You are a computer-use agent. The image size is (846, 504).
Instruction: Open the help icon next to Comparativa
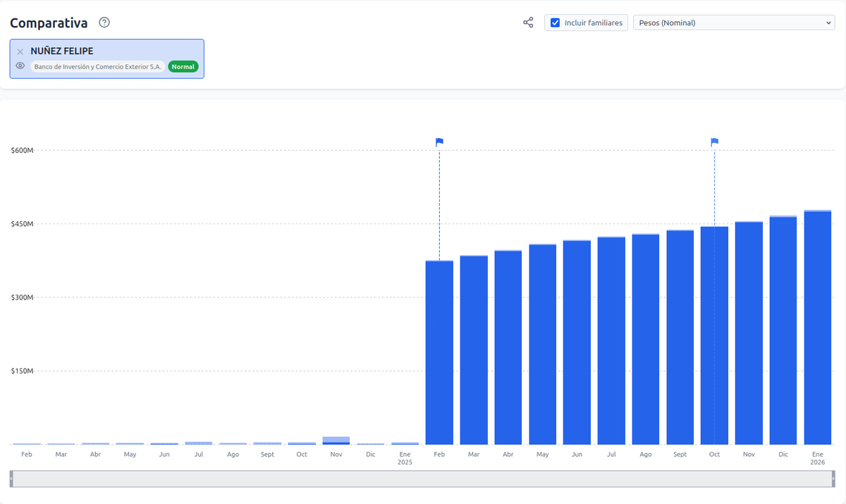104,23
